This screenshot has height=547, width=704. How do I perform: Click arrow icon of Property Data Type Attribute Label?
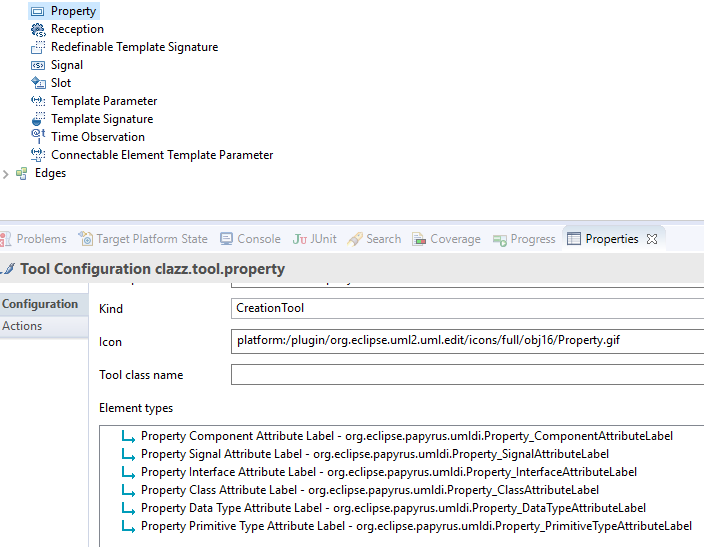(128, 508)
